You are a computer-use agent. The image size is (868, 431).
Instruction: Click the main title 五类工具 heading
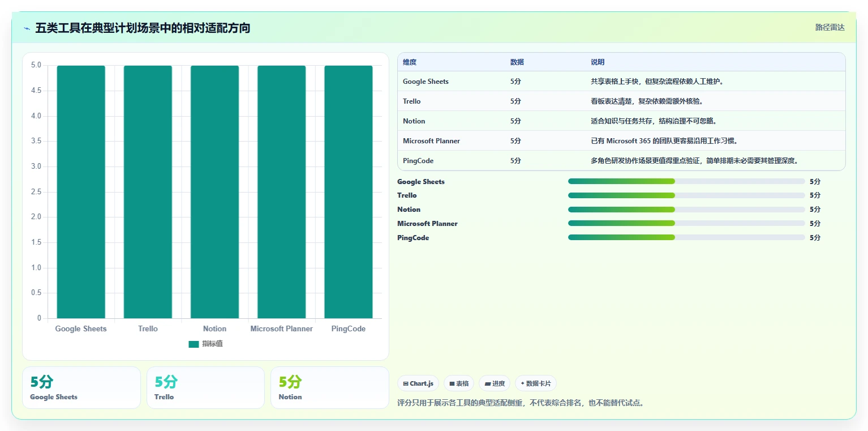point(143,28)
